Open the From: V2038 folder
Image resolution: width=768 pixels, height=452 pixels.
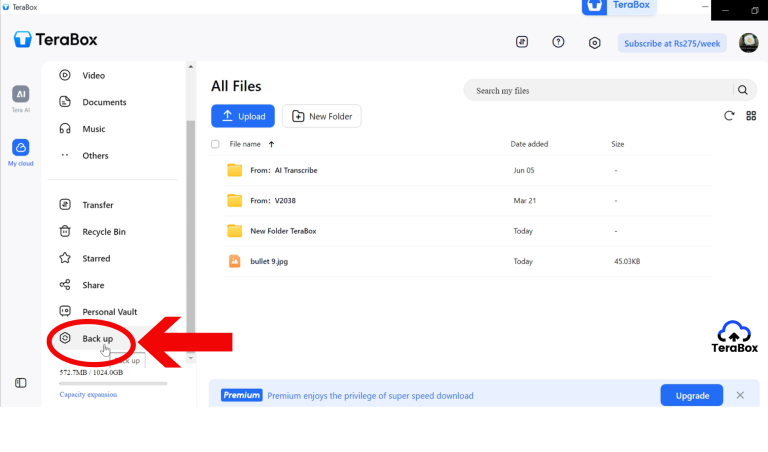[x=273, y=201]
